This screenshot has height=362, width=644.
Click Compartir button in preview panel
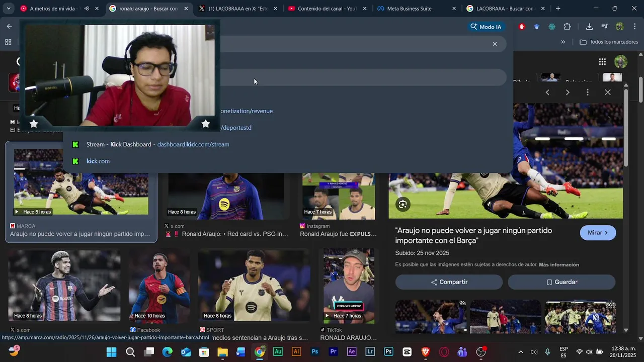(x=449, y=282)
